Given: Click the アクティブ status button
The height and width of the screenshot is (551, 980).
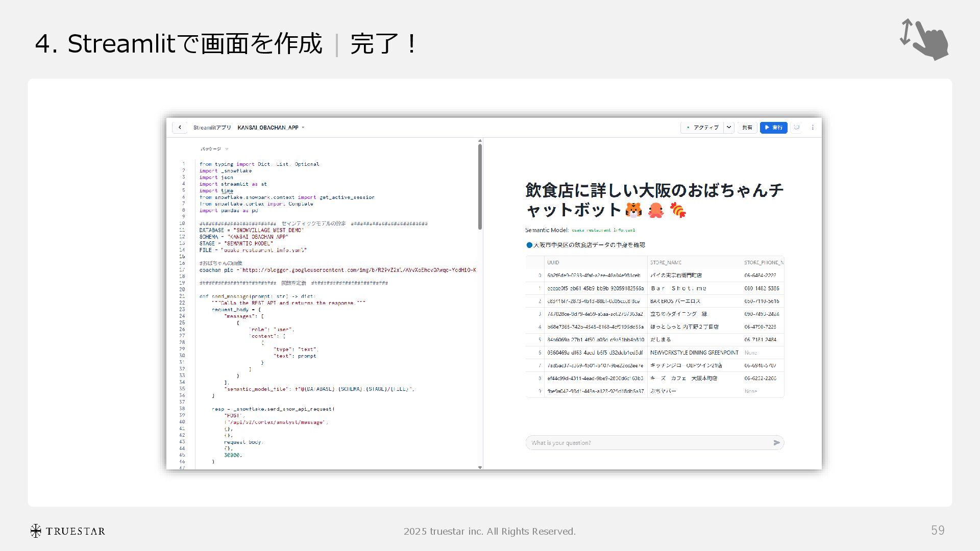Looking at the screenshot, I should [702, 128].
